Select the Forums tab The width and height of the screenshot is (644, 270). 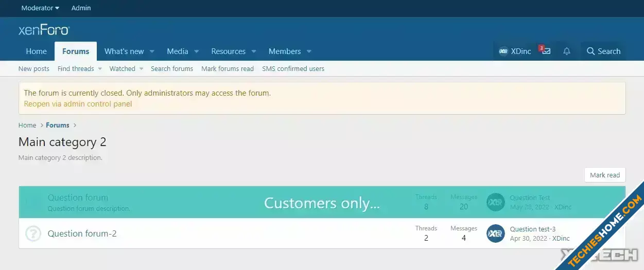[x=76, y=51]
